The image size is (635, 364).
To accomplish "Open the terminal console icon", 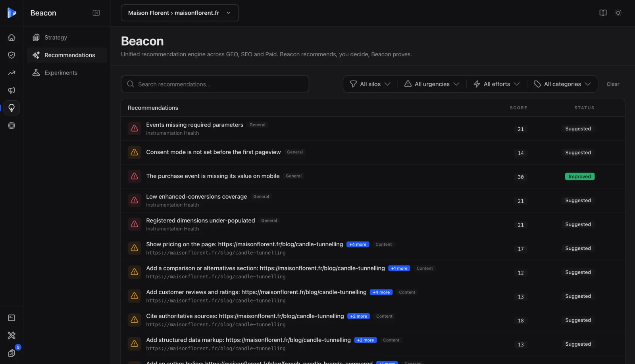I will click(12, 318).
